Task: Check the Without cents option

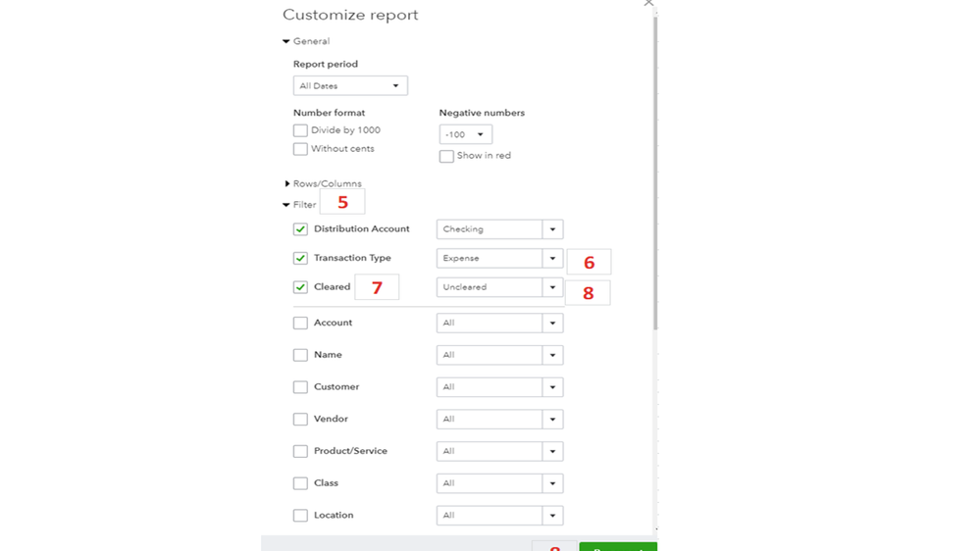Action: point(300,149)
